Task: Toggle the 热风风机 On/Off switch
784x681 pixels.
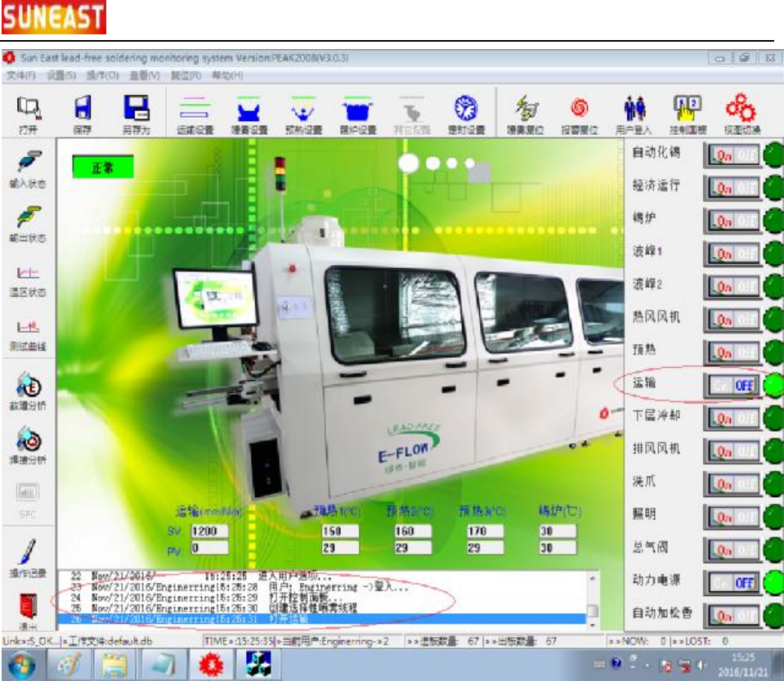Action: (x=733, y=320)
